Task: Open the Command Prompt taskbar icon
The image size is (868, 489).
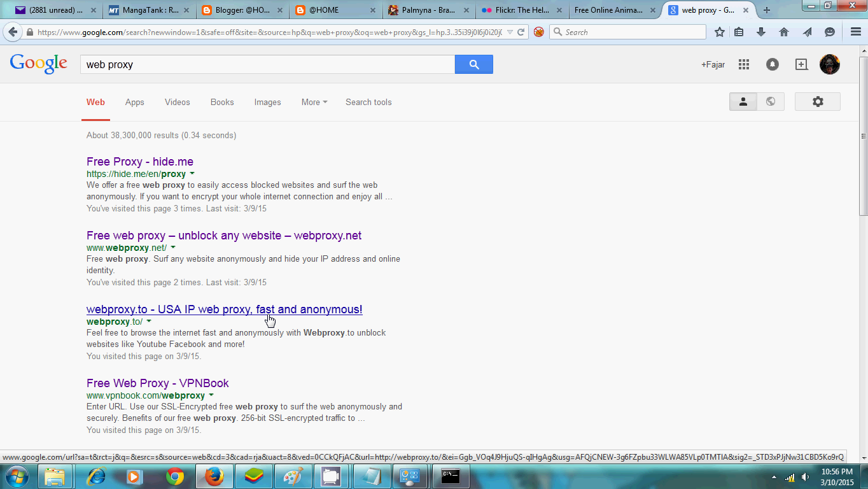Action: 451,476
